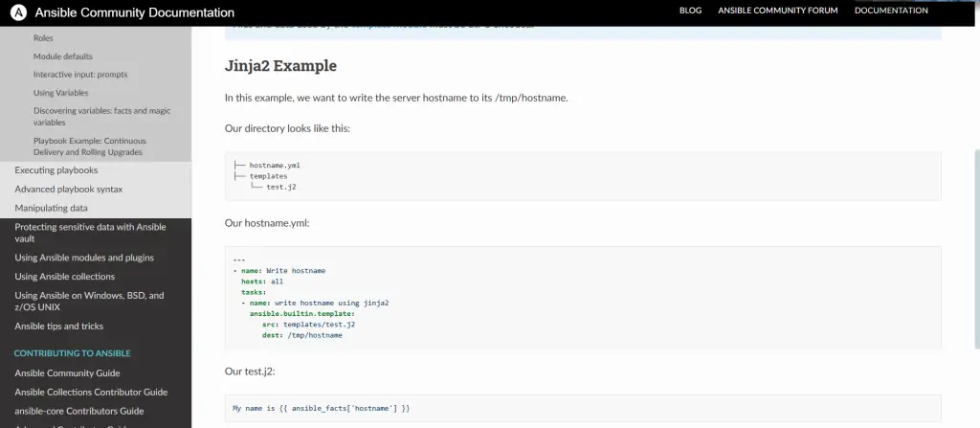Viewport: 980px width, 428px height.
Task: Open Manipulating data section
Action: coord(52,208)
